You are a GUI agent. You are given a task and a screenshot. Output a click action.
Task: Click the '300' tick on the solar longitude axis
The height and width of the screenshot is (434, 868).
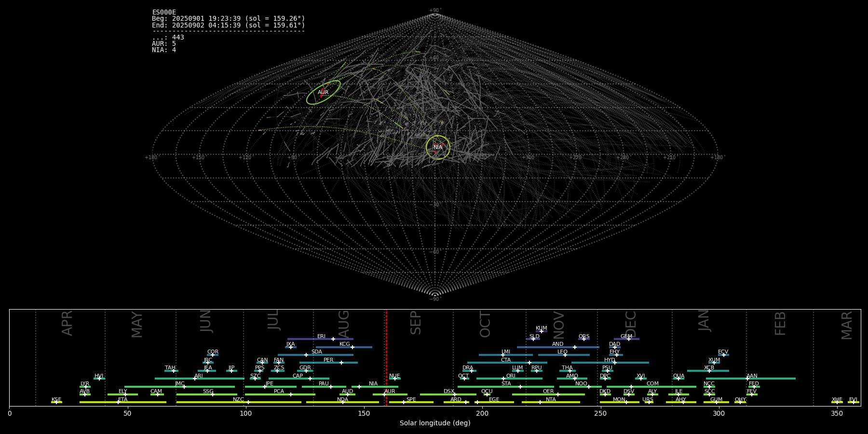tap(719, 413)
